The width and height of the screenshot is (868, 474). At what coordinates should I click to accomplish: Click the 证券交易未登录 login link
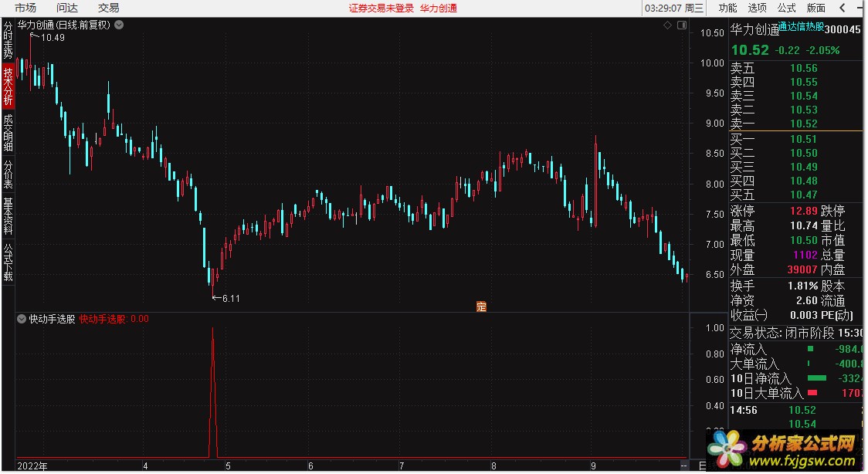381,8
